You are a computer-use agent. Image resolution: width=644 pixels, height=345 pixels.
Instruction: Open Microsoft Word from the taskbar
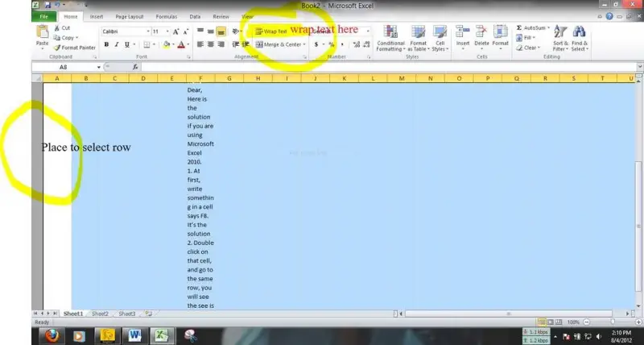[134, 336]
